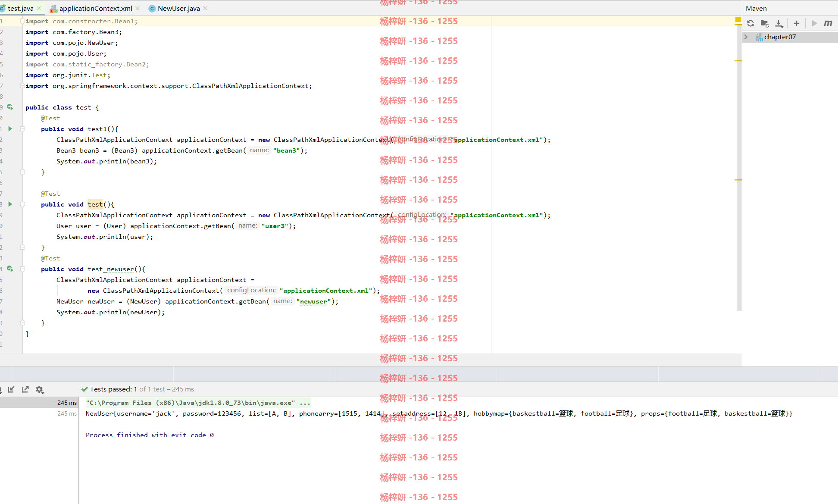Click the System.out.println(newUser) statement
The image size is (838, 504).
click(x=110, y=312)
